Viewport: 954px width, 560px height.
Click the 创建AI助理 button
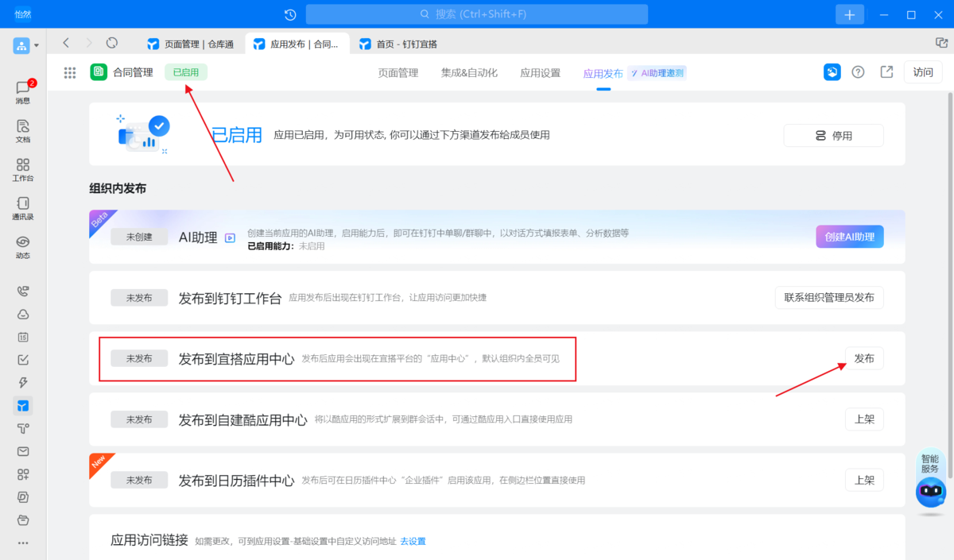click(x=849, y=237)
